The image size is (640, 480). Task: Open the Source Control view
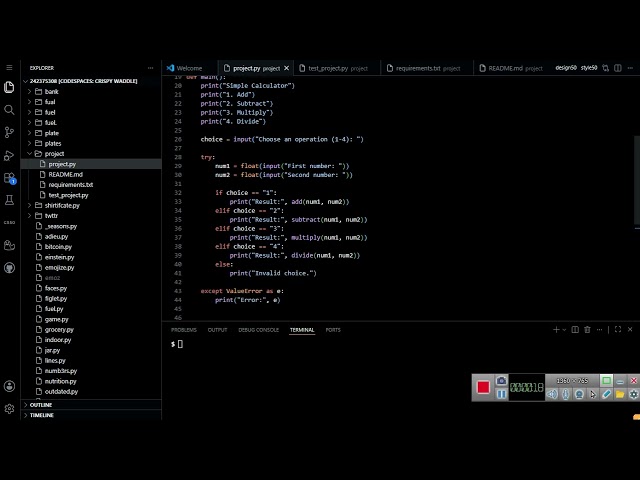pos(9,132)
